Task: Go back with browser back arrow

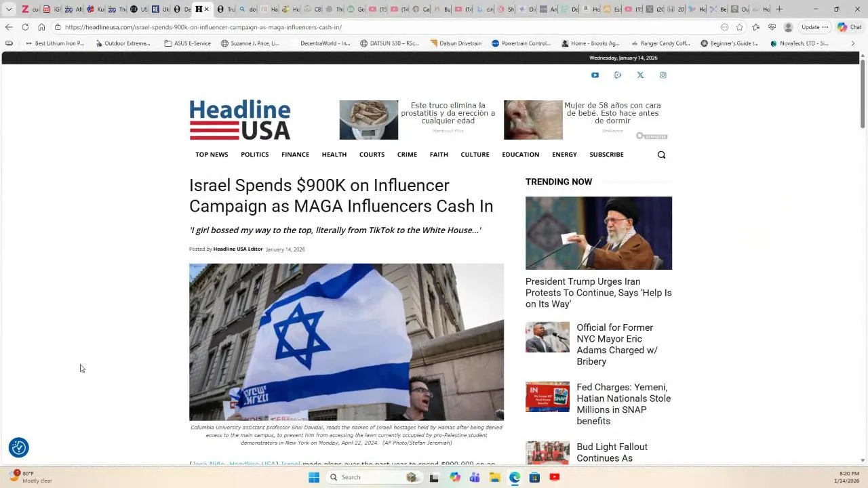Action: (8, 27)
